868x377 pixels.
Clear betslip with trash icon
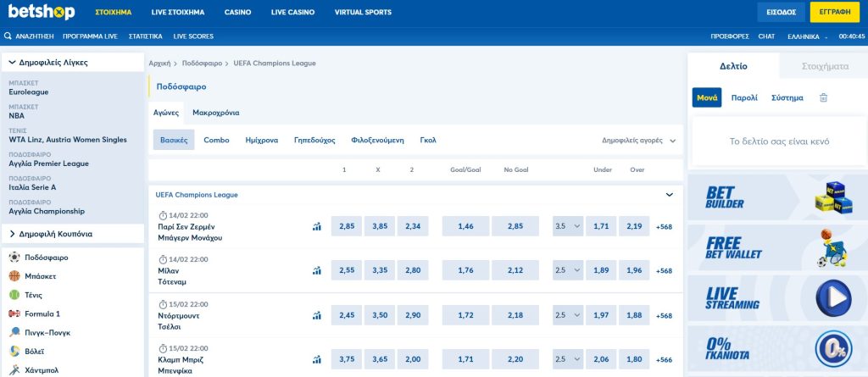823,97
